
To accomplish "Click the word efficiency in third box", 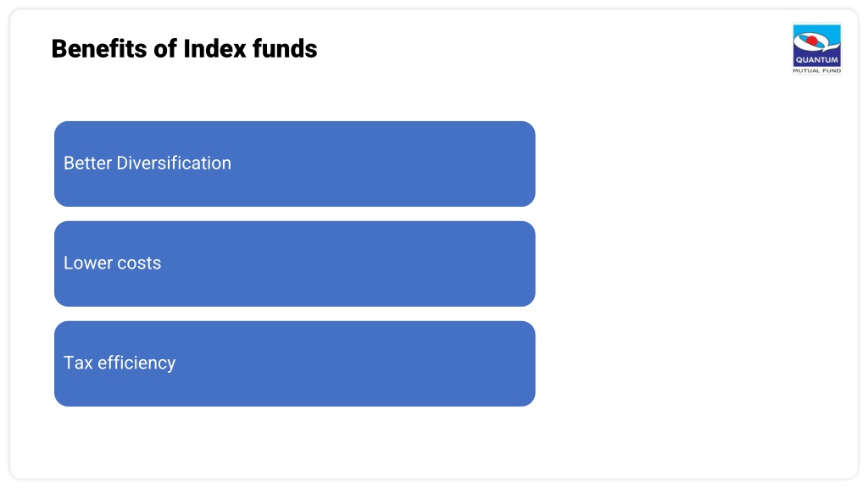I will tap(136, 363).
